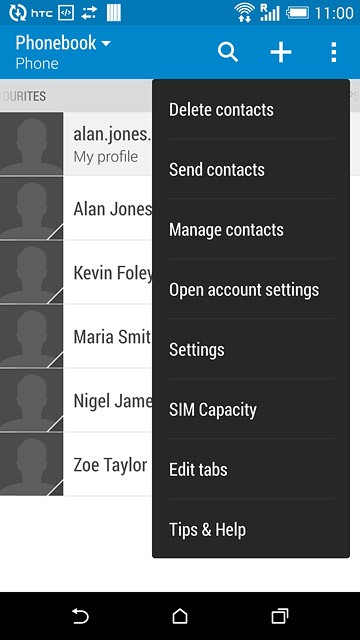The height and width of the screenshot is (640, 360).
Task: Tap the Android home button
Action: (x=180, y=616)
